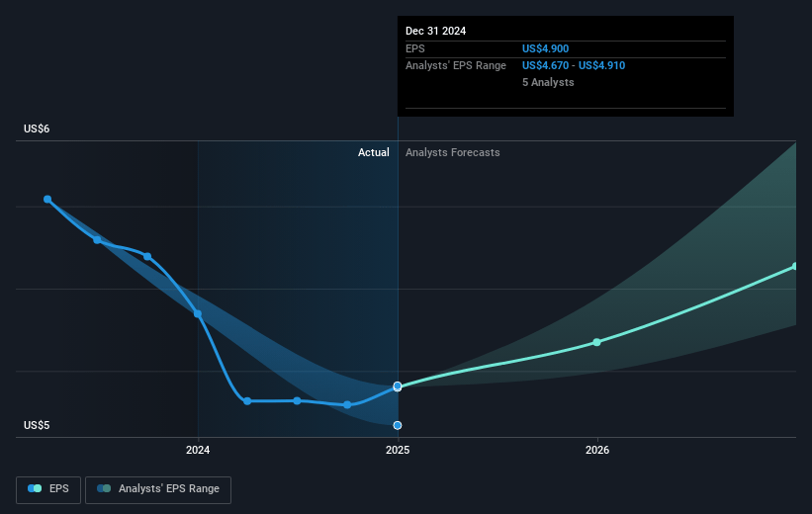Select the EPS data point at the 2024 gridline
The width and height of the screenshot is (812, 514).
pos(198,314)
